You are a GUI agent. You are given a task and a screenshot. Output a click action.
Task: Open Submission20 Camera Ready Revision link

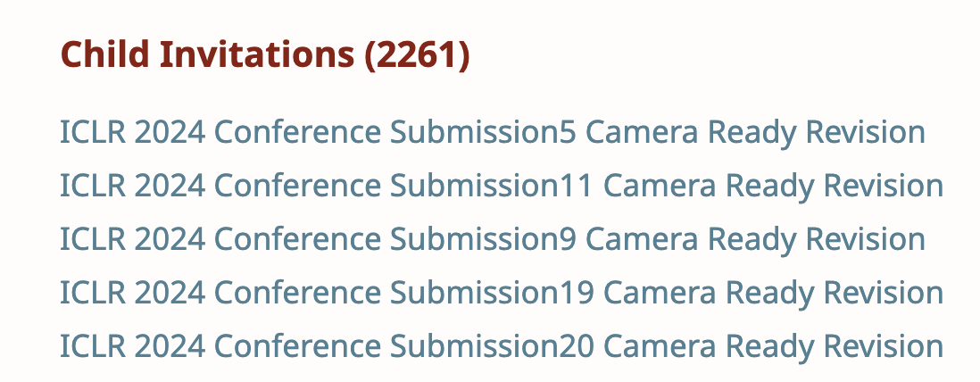501,346
